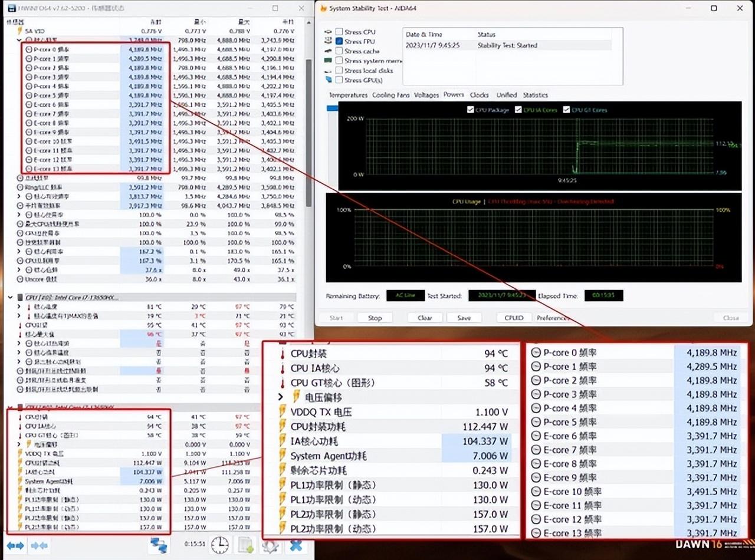Select the Unified tab
Image resolution: width=755 pixels, height=560 pixels.
tap(507, 95)
